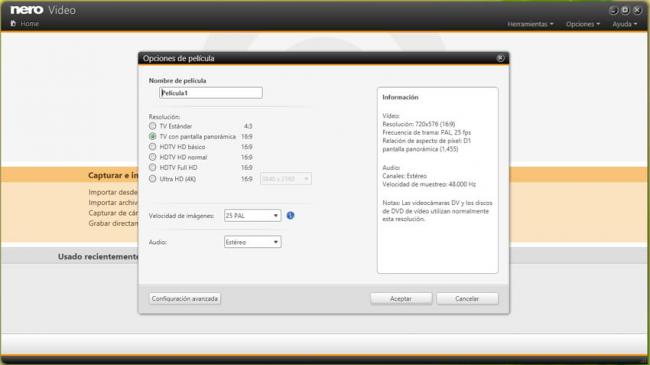Minimize the Nero Video window
Screen dimensions: 650x365
(x=614, y=10)
